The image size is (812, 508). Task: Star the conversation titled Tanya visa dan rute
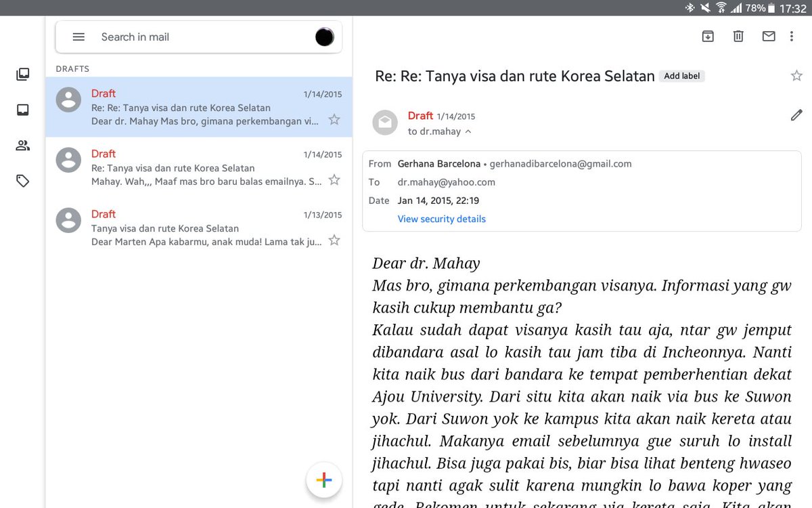[x=796, y=75]
